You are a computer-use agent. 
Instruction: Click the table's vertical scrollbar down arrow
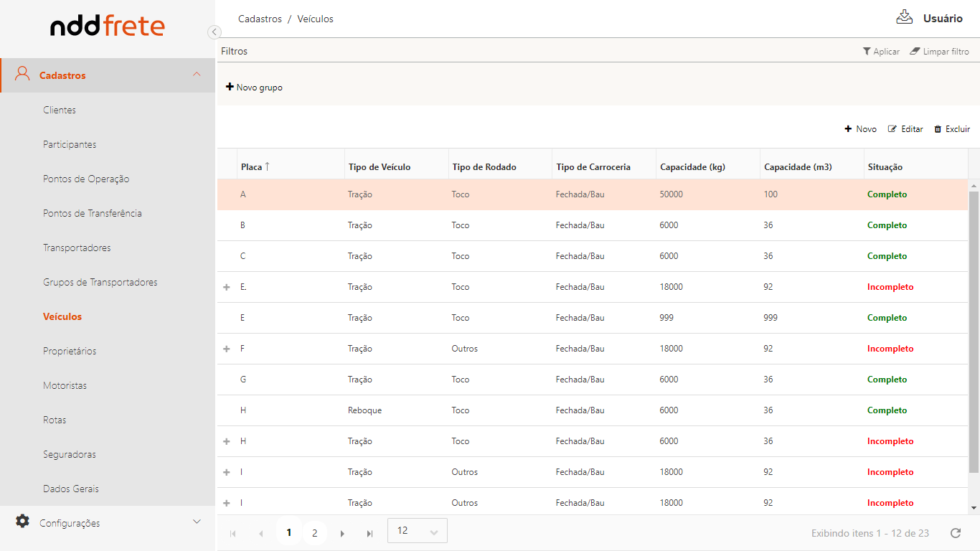(x=974, y=508)
